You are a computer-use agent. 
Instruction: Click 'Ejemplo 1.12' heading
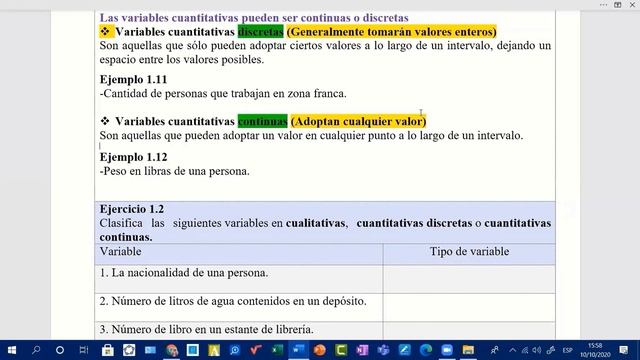(133, 157)
